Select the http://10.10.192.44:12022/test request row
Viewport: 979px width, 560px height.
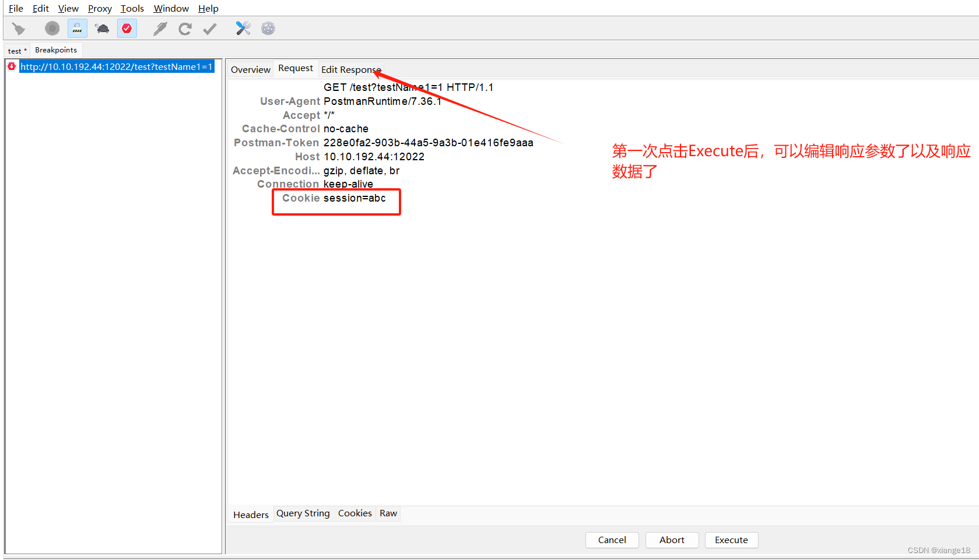click(x=117, y=66)
